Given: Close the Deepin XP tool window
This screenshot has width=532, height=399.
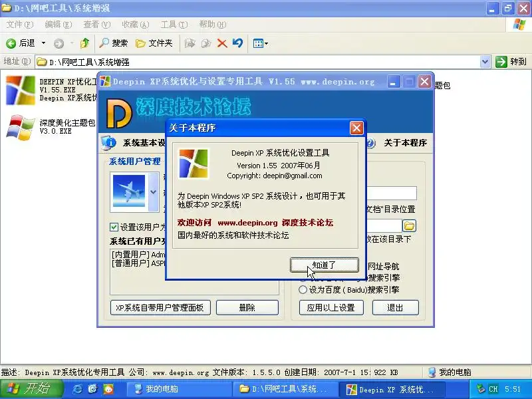Looking at the screenshot, I should [x=424, y=82].
